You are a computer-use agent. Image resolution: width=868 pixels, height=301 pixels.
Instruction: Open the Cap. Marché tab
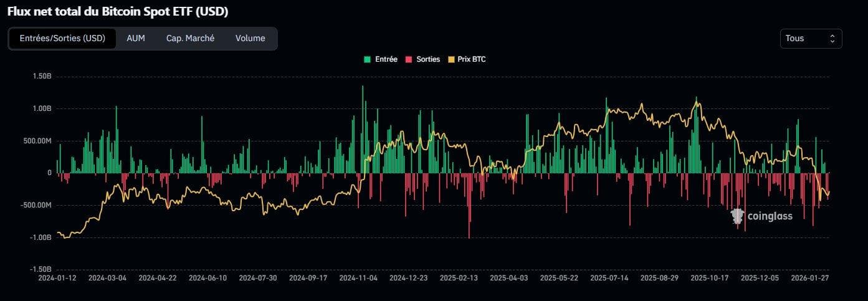click(x=190, y=39)
